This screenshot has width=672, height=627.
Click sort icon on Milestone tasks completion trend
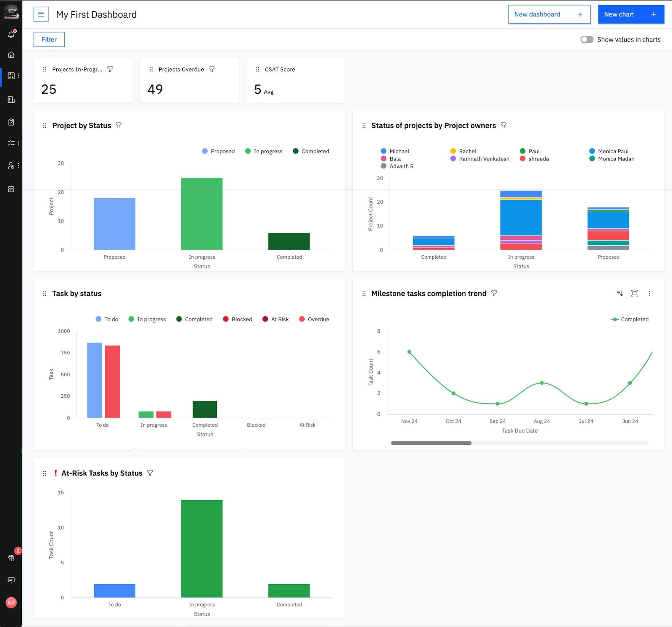619,293
